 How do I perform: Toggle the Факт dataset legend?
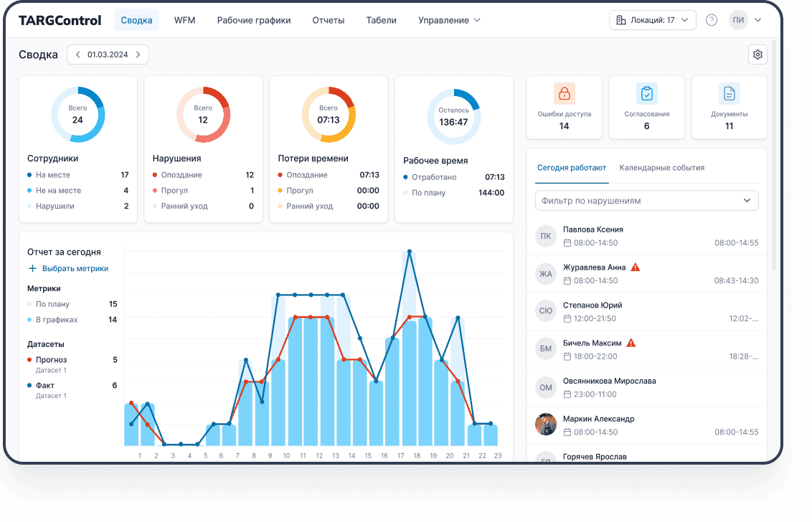pyautogui.click(x=72, y=389)
